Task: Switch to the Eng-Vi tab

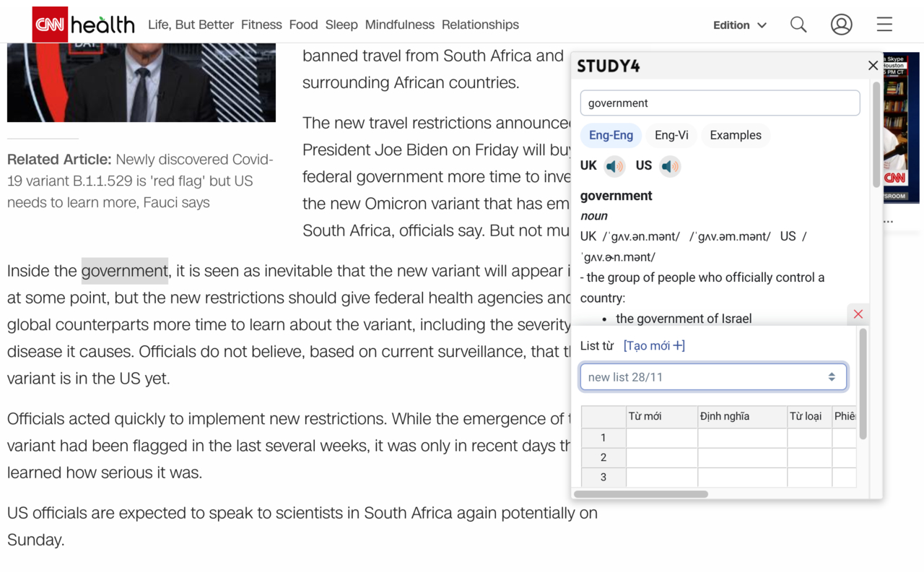Action: pyautogui.click(x=671, y=135)
